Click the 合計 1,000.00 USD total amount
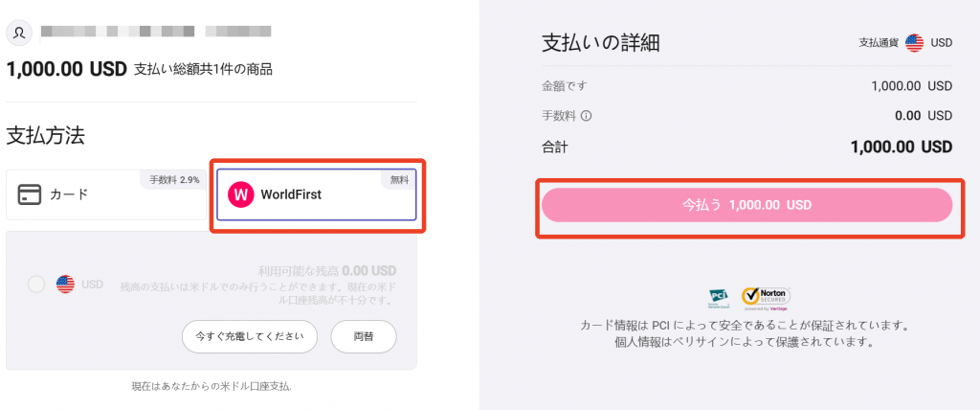980x410 pixels. [x=902, y=148]
